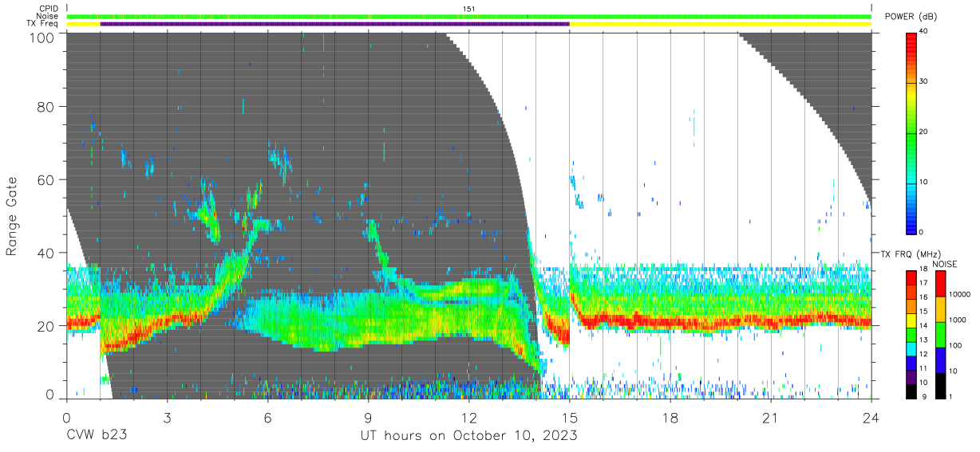Pick the green block of the NOISE legend
The height and width of the screenshot is (452, 980).
pos(939,334)
